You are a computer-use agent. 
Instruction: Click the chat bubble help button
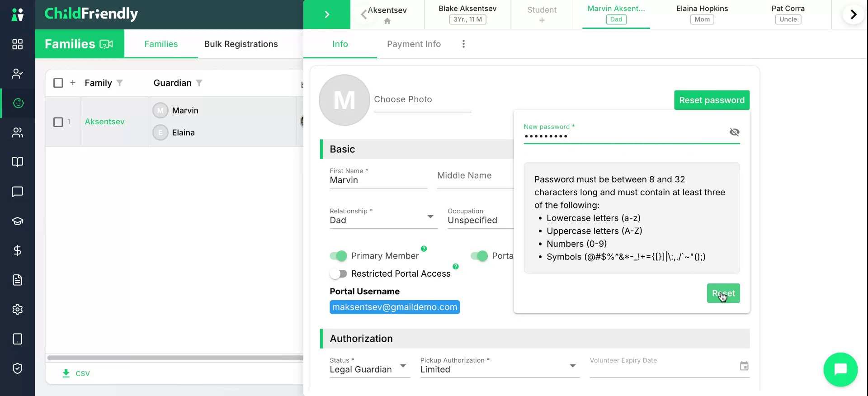(x=840, y=369)
